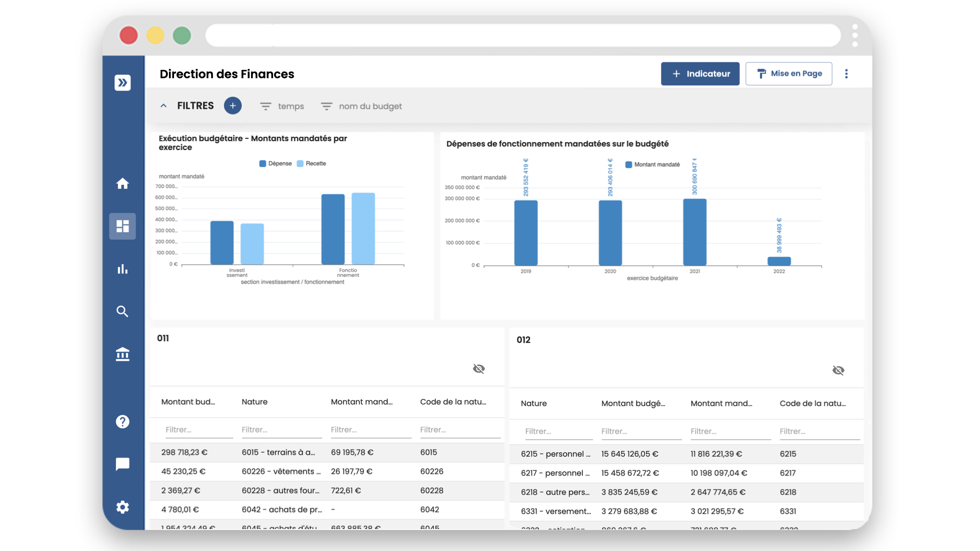This screenshot has width=980, height=551.
Task: Open the settings gear in sidebar
Action: 122,507
